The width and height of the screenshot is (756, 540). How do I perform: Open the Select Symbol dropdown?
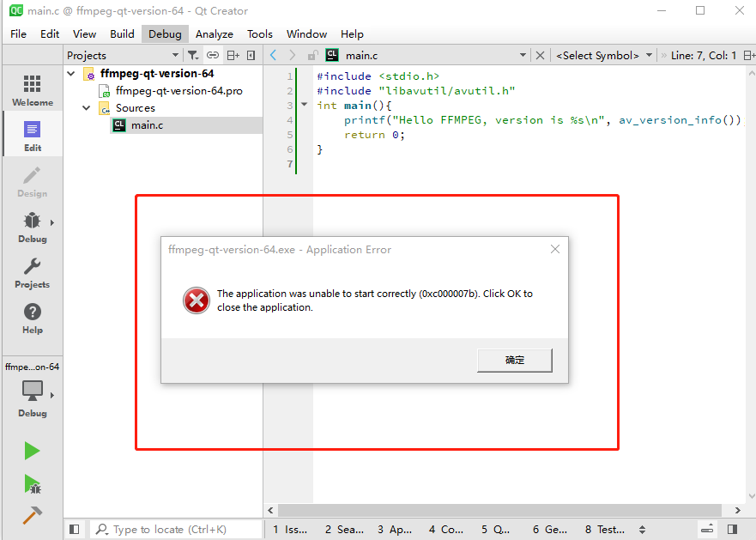coord(604,56)
